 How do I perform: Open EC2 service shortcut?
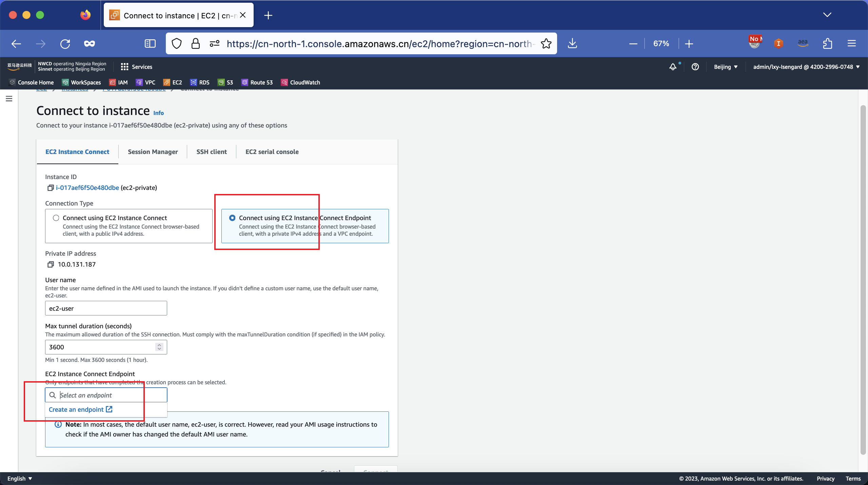[x=173, y=82]
